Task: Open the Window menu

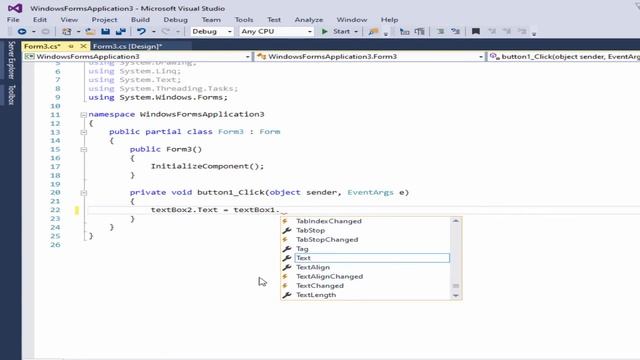Action: tap(352, 20)
